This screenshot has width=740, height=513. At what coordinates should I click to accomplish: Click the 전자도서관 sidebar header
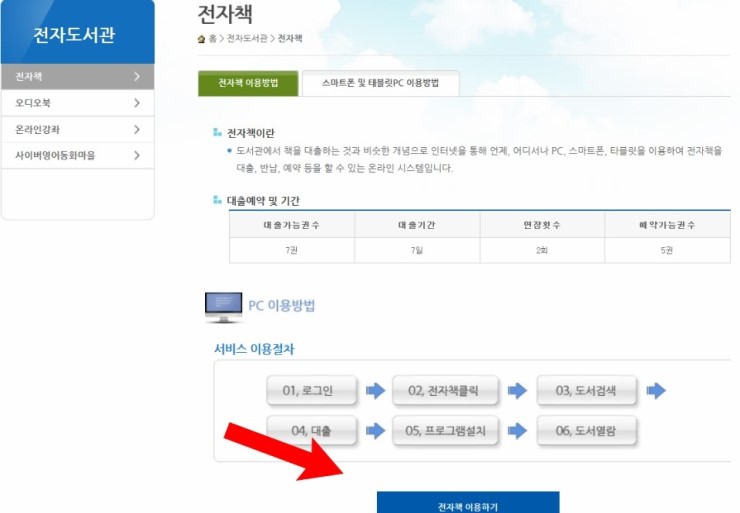coord(77,35)
